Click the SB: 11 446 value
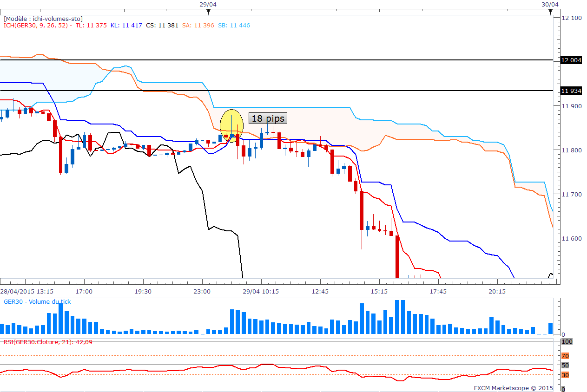This screenshot has width=587, height=392. [234, 25]
